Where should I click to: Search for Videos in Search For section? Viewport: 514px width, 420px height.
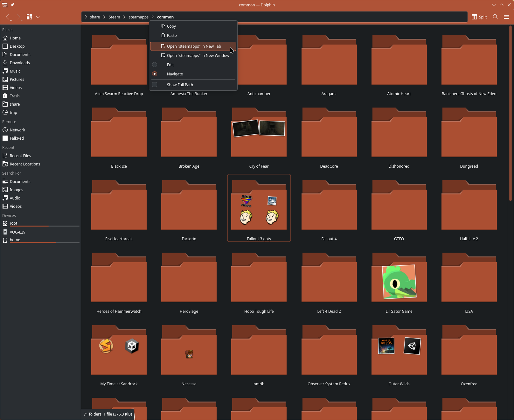40,206
